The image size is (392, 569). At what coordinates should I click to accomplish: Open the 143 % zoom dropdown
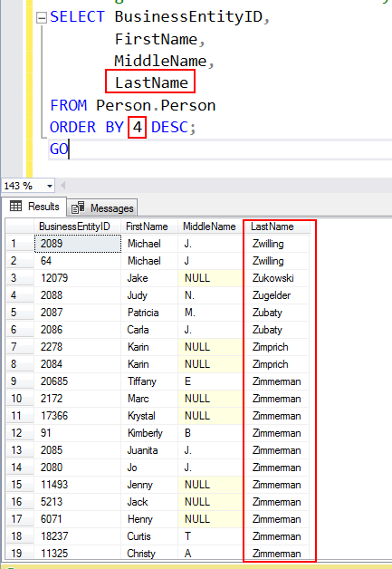[x=49, y=186]
